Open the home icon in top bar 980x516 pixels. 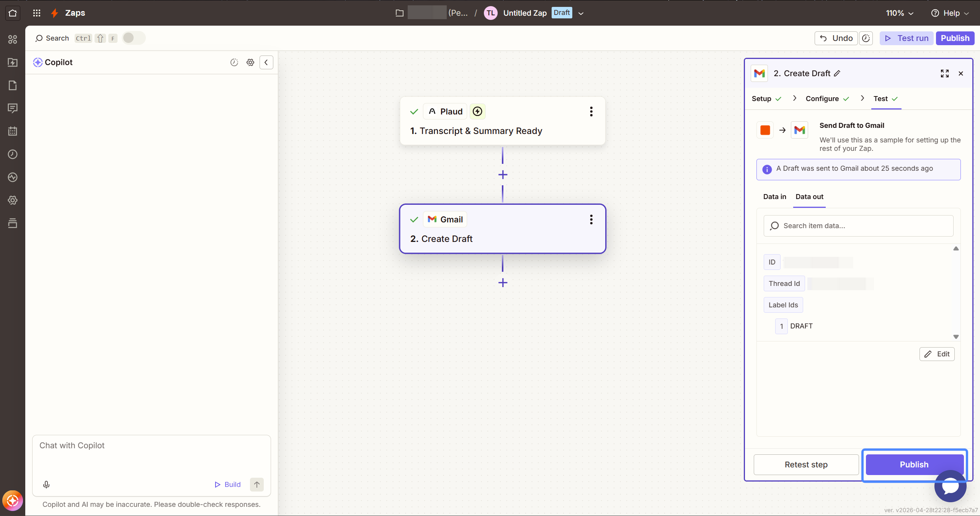point(13,13)
